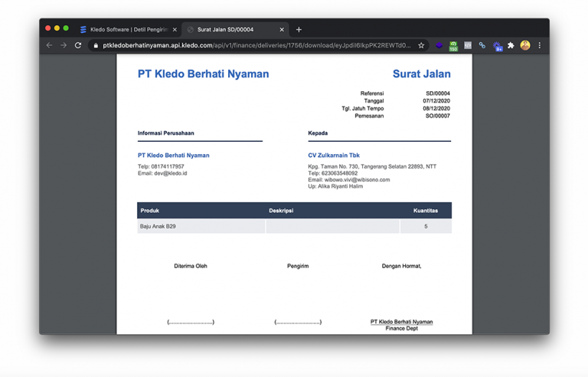Click Email: dev@kledo.id line
The image size is (588, 377).
coord(162,173)
